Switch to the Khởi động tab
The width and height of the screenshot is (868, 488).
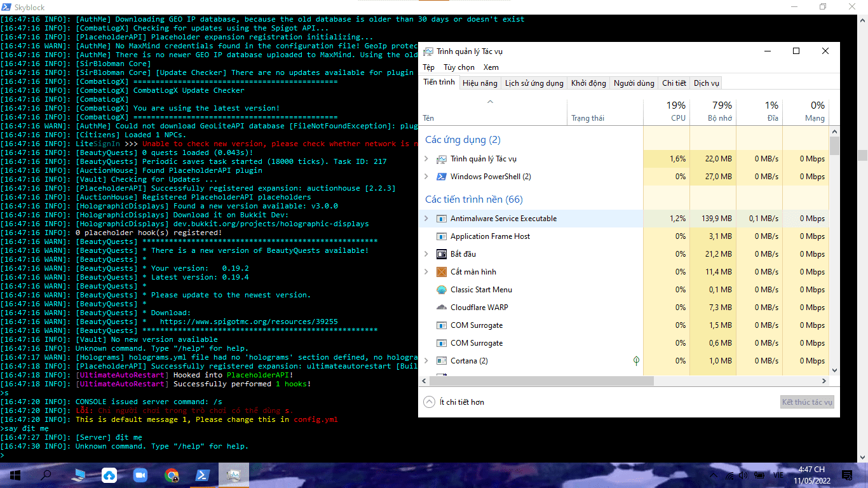point(588,83)
